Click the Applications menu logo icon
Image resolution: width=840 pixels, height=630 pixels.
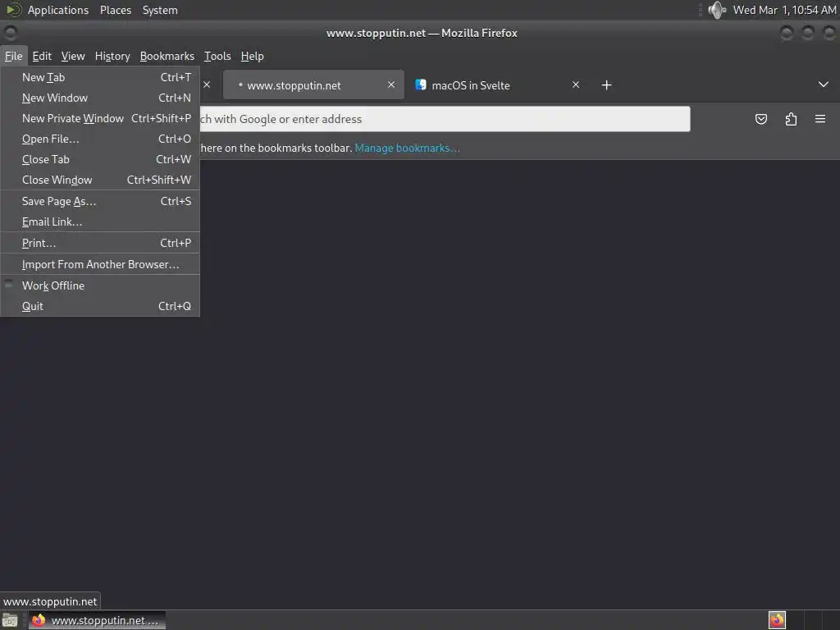(13, 10)
